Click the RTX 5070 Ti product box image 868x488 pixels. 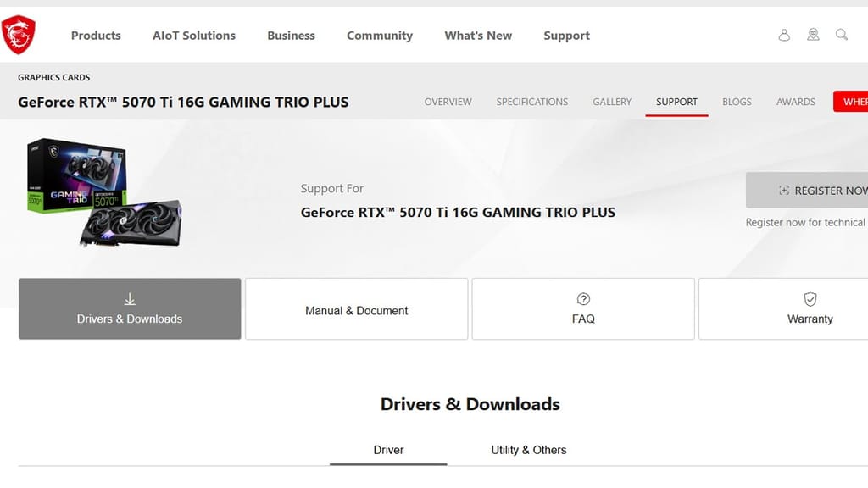104,192
